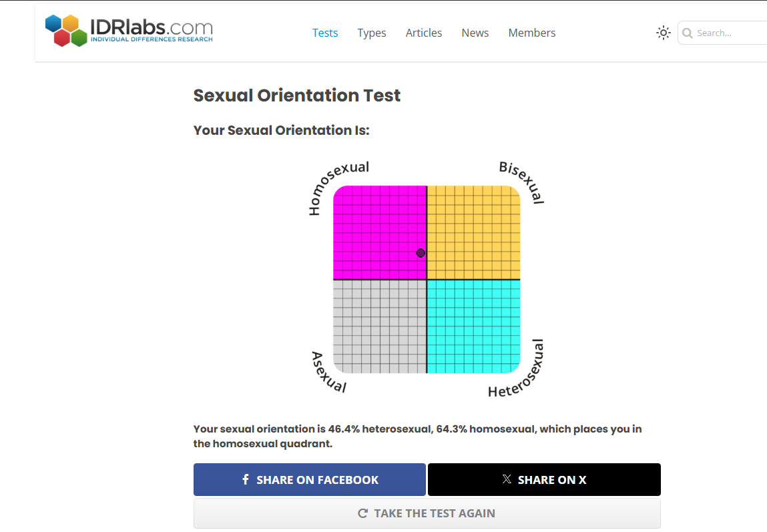767x532 pixels.
Task: Open the Tests menu item
Action: pos(325,33)
